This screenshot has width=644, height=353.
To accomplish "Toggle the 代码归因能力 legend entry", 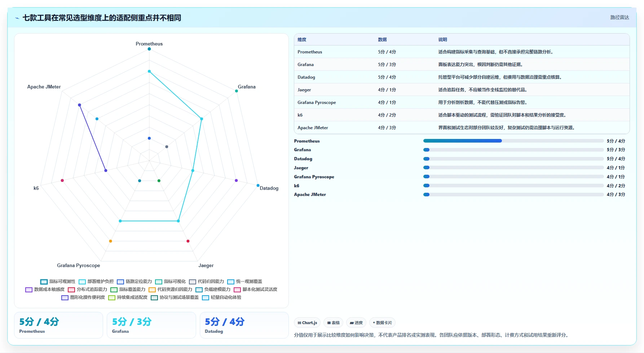I will point(206,282).
